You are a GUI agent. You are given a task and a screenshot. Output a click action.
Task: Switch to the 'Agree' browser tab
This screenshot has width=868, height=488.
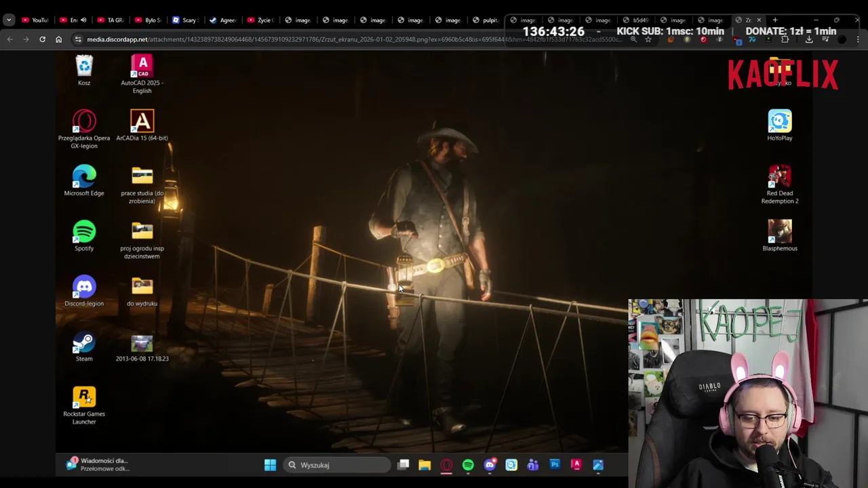(x=222, y=20)
